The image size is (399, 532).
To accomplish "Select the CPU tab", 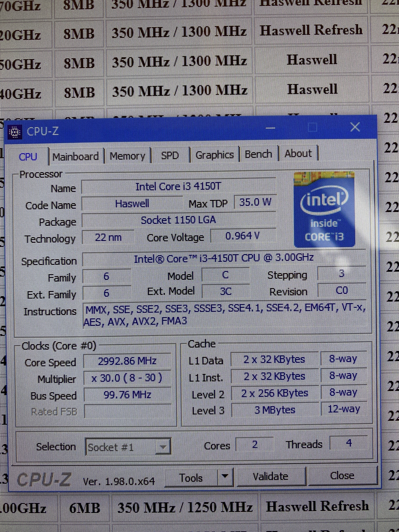I will tap(28, 157).
